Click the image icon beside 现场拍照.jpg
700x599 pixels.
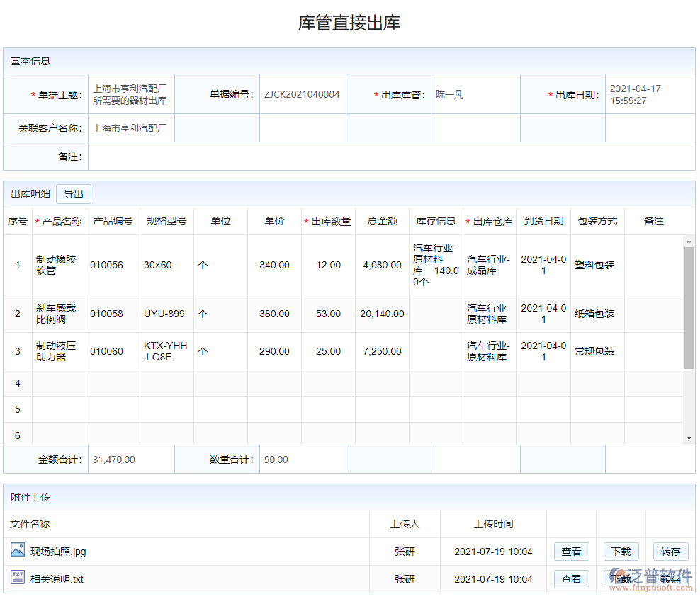point(18,550)
